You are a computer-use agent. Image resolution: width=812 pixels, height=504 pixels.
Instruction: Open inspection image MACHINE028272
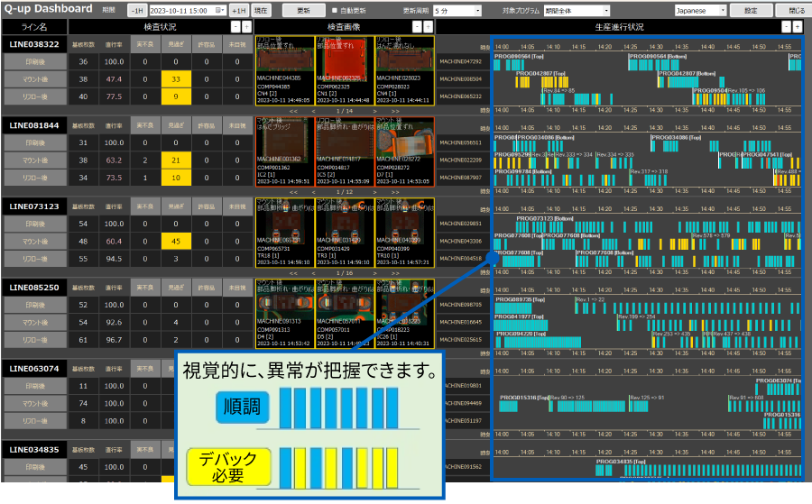click(404, 151)
